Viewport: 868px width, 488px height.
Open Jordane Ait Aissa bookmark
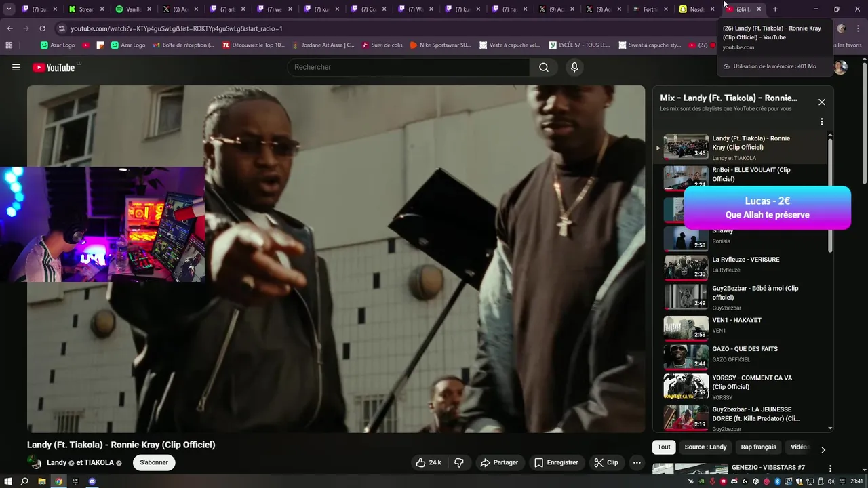point(324,45)
